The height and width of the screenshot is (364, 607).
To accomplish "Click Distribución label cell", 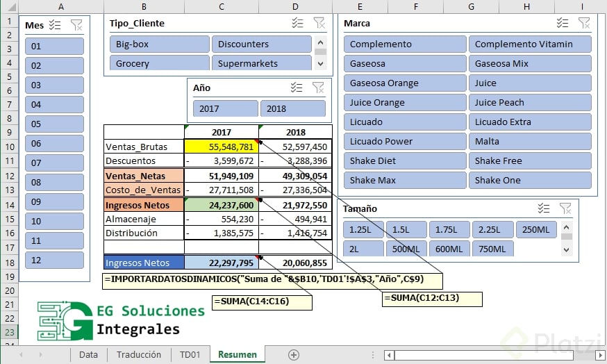I will 144,233.
